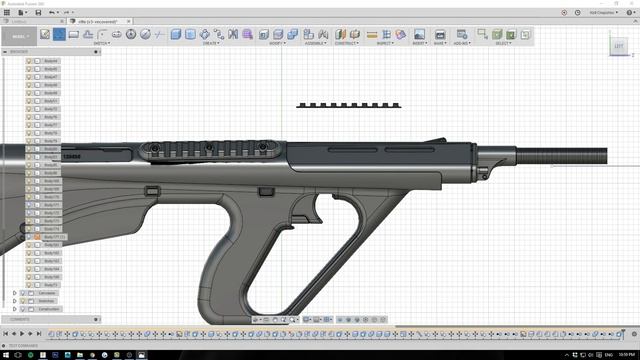Open the File menu icon

point(22,13)
